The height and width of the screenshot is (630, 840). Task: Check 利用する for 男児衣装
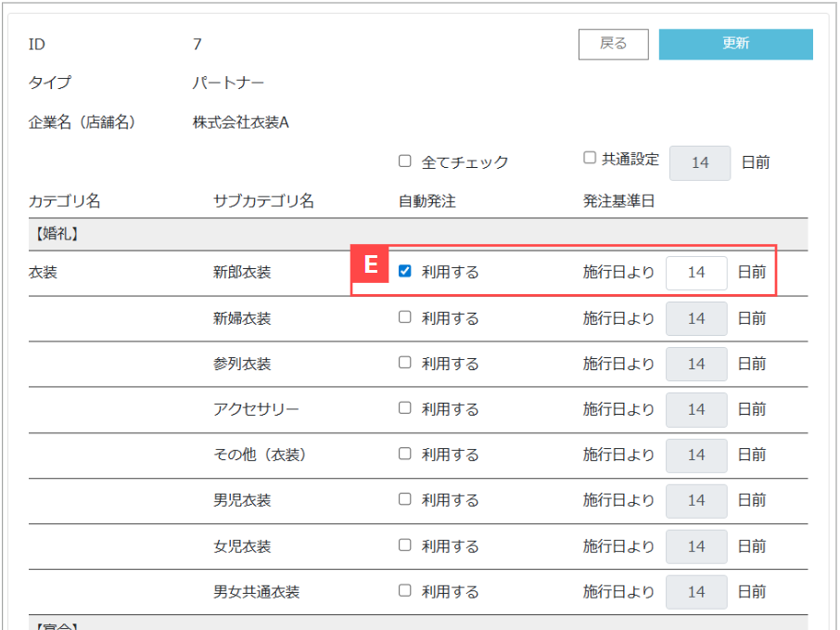404,499
